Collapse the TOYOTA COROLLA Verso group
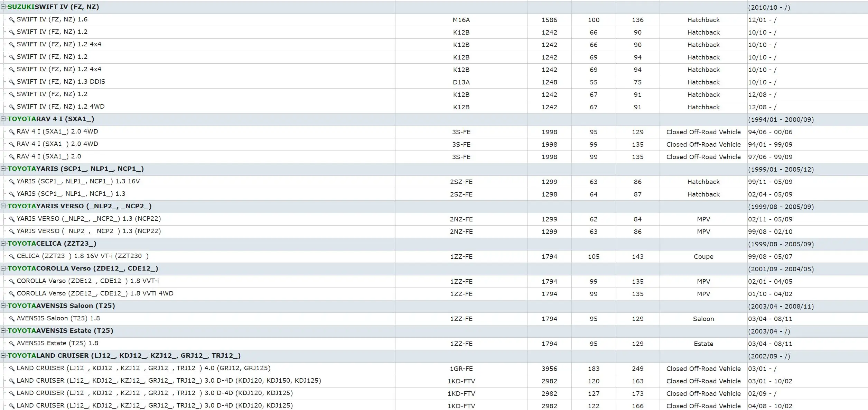Screen dimensions: 868x410 (x=3, y=268)
